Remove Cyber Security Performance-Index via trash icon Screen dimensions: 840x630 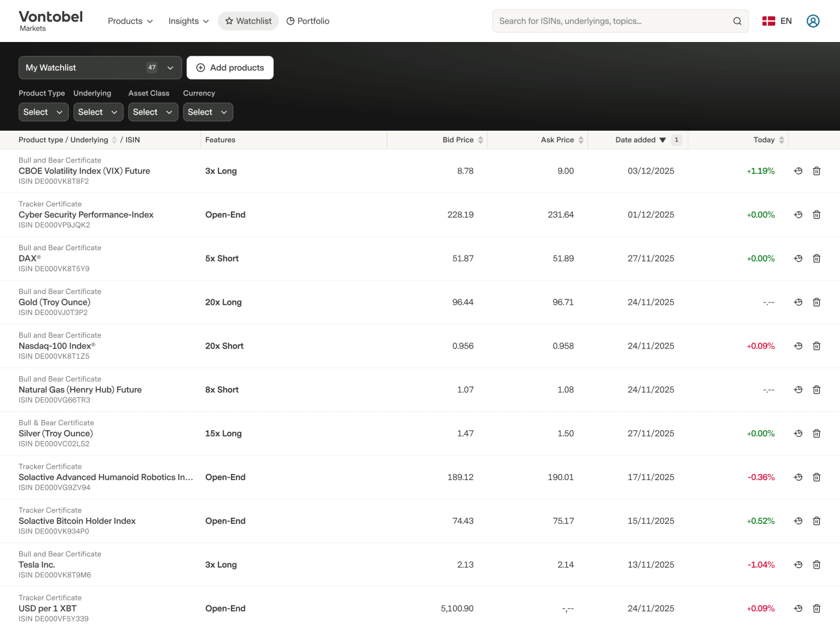tap(817, 215)
